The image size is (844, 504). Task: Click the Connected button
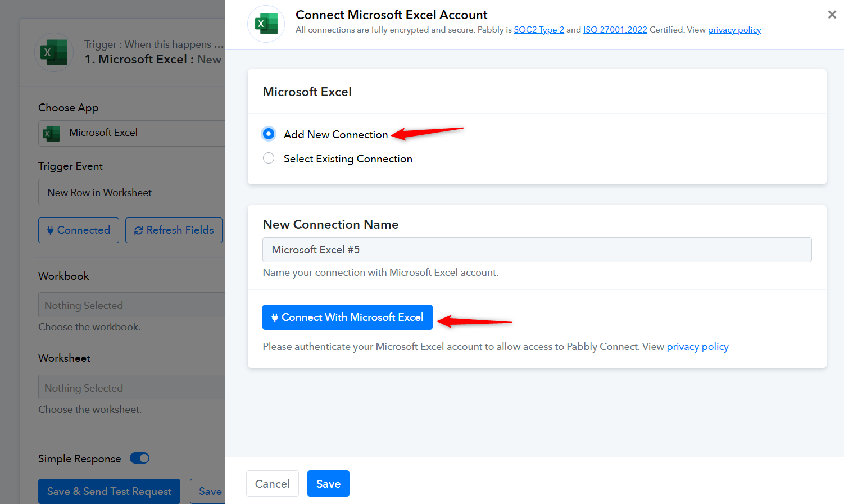[79, 230]
